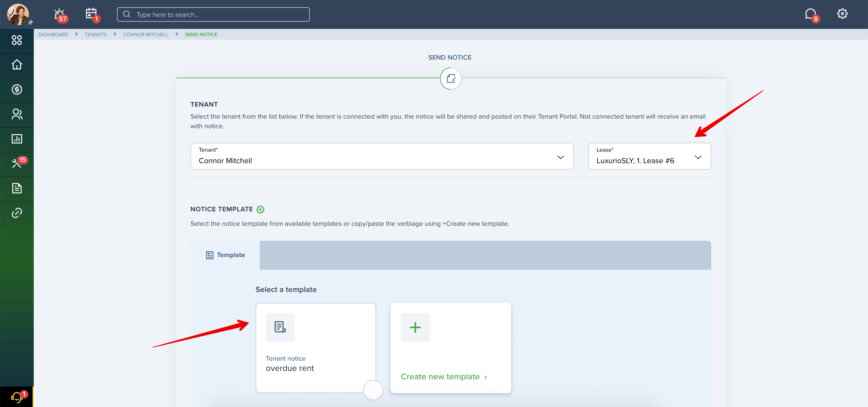
Task: Click the document icon on overdue rent card
Action: tap(280, 328)
